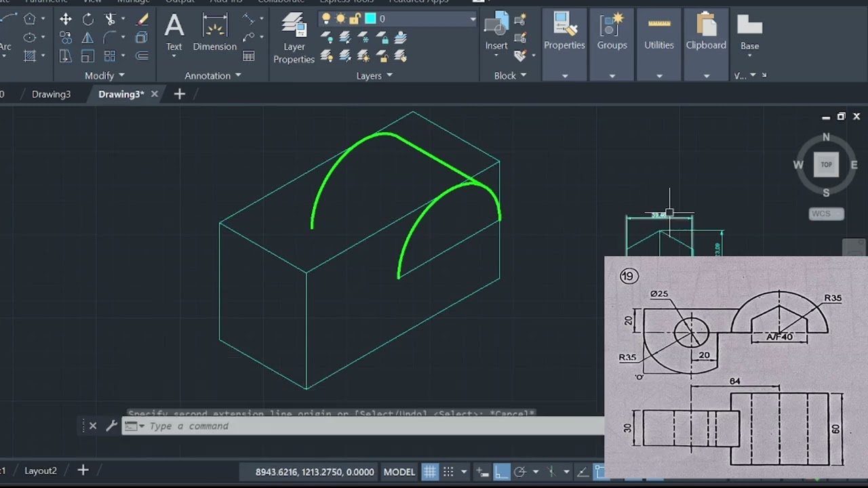Toggle layer on/off lightbulb in layer dropdown
The width and height of the screenshot is (868, 488).
326,19
